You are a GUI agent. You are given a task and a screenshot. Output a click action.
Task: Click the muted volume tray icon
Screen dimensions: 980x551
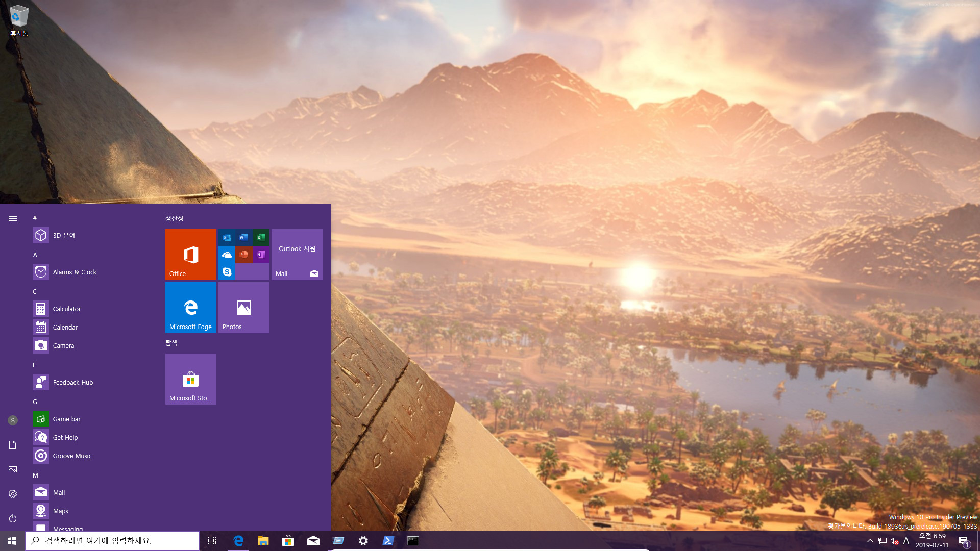894,541
